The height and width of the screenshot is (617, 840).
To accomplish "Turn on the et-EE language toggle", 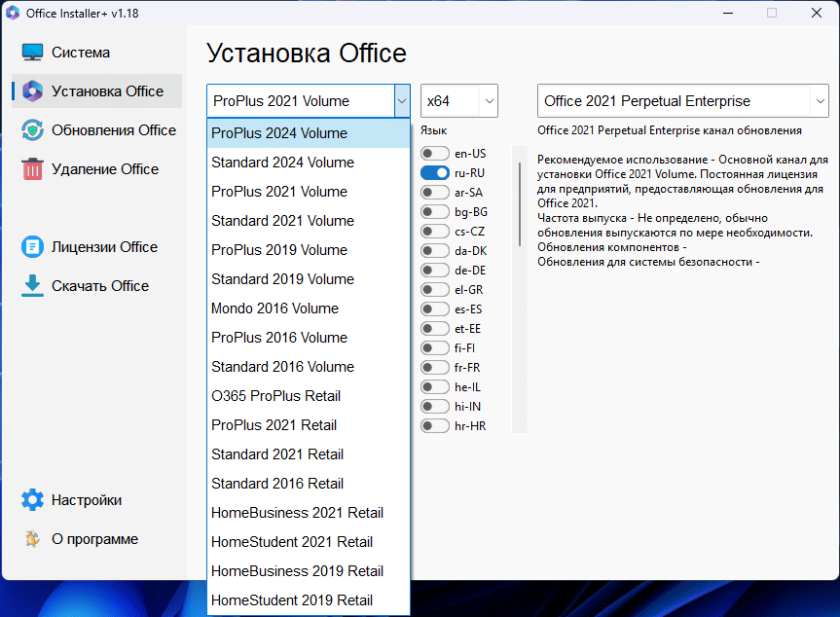I will pos(434,329).
